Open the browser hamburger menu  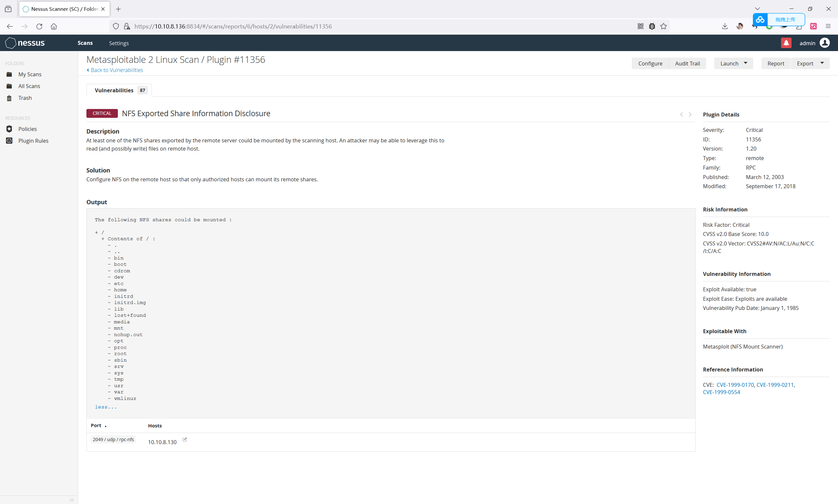pos(828,26)
